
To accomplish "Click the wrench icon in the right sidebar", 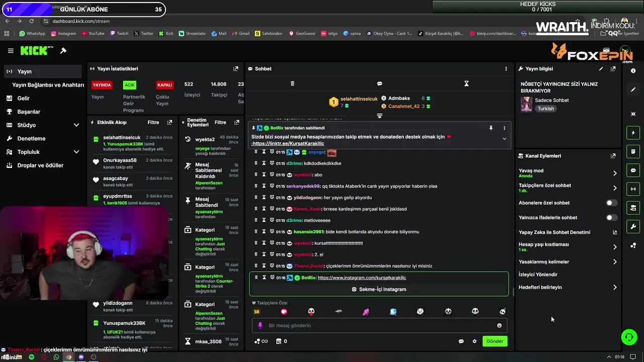I will [x=633, y=227].
